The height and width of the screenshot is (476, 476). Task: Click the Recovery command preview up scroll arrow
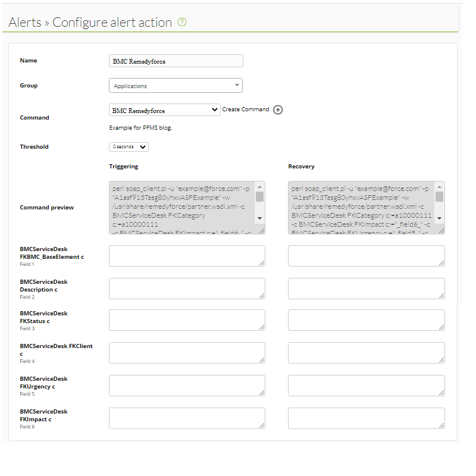[x=439, y=187]
